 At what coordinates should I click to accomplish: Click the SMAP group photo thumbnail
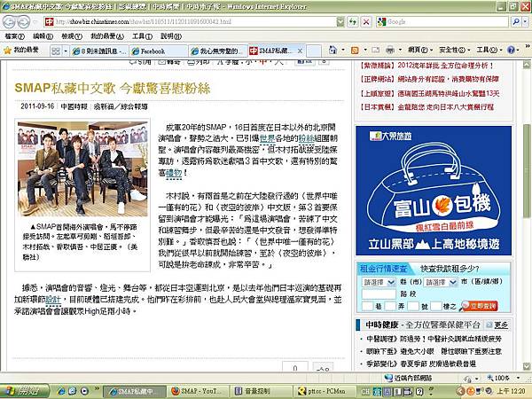point(82,168)
